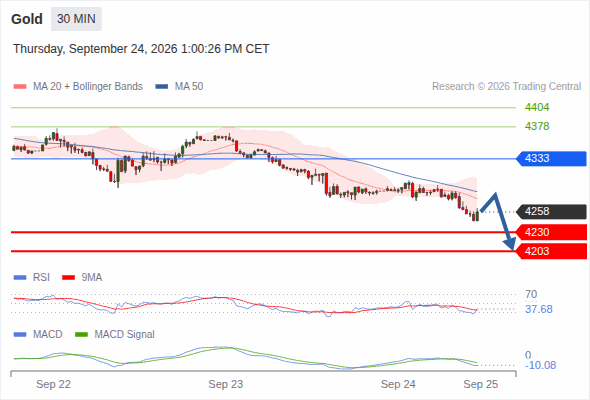This screenshot has width=590, height=400.
Task: Click the RSI legend swatch
Action: tap(20, 278)
